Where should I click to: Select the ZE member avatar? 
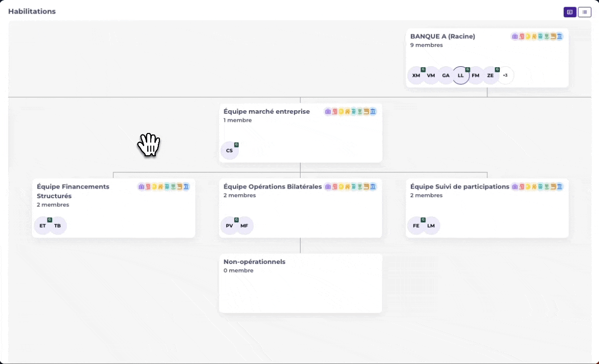coord(490,75)
